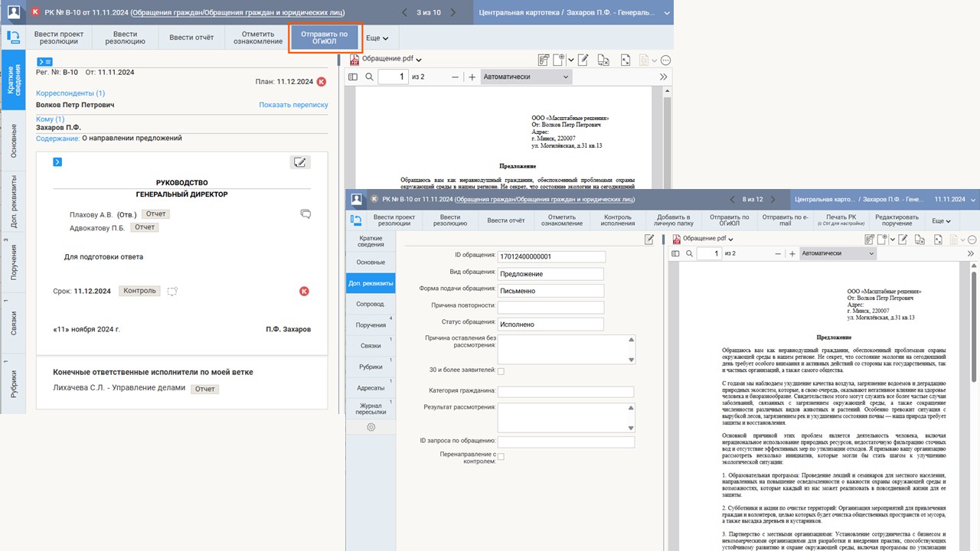Image resolution: width=980 pixels, height=551 pixels.
Task: Open the comments bubble icon beside Плахову А.В.
Action: tap(305, 214)
